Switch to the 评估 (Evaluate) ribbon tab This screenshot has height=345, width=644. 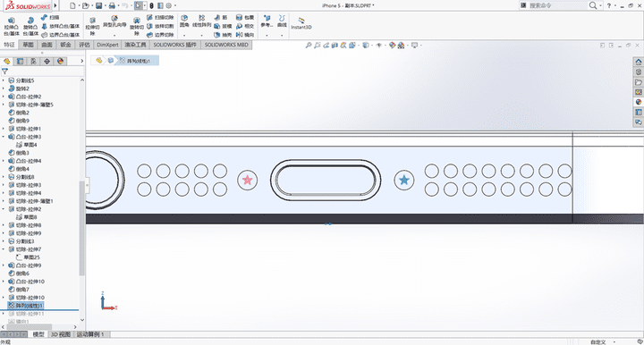pos(84,45)
